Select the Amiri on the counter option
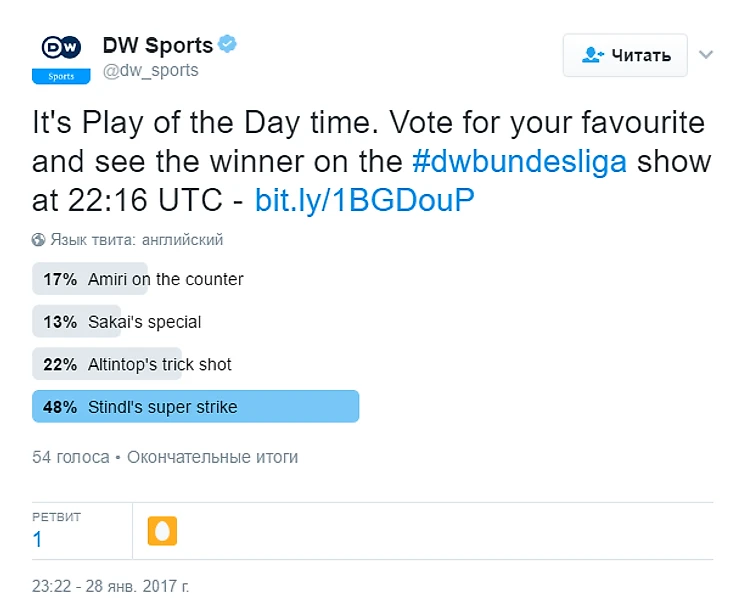The width and height of the screenshot is (730, 608). 165,279
